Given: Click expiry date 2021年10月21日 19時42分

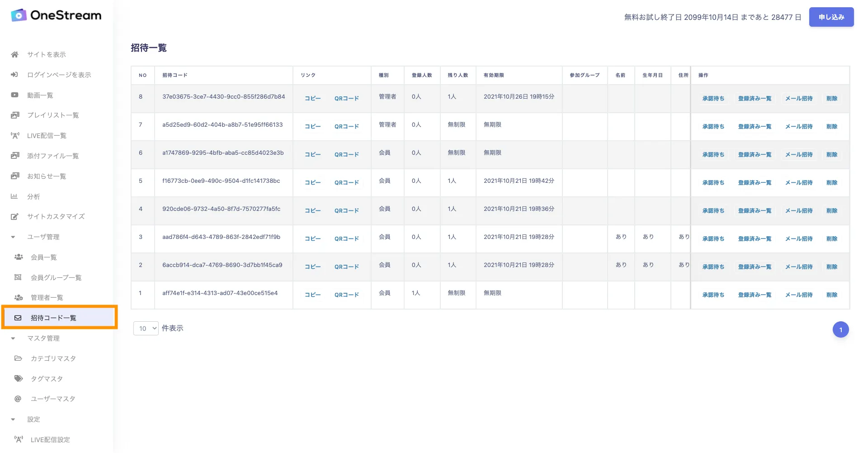Looking at the screenshot, I should 519,181.
